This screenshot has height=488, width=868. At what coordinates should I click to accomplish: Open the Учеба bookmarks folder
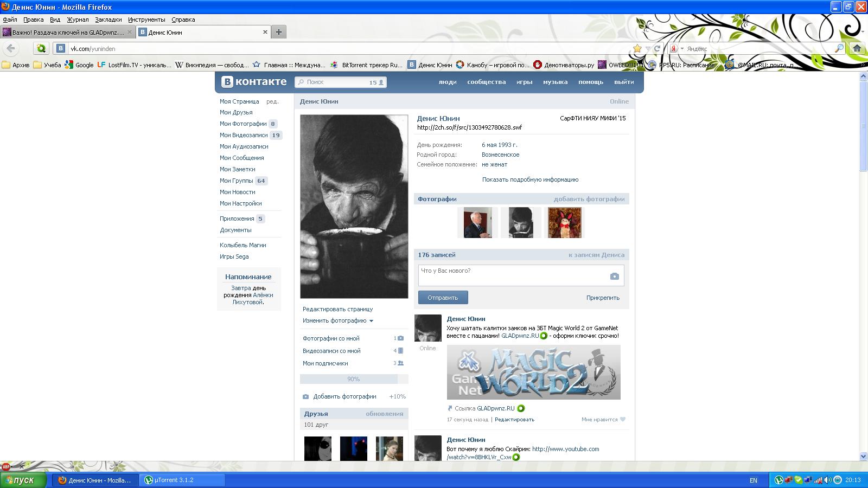click(47, 65)
